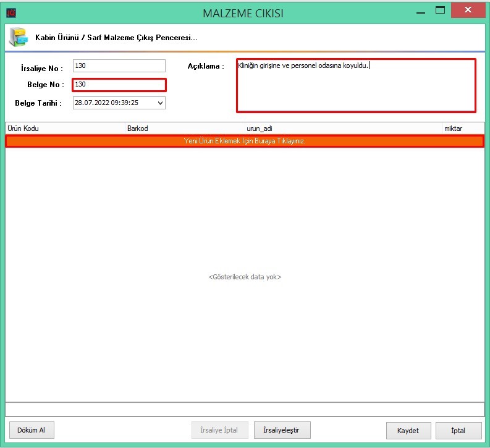490x448 pixels.
Task: Click the application icon in the title bar
Action: (x=11, y=12)
